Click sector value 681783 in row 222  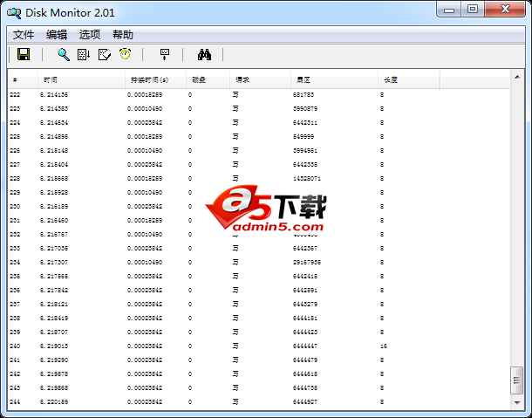(304, 95)
